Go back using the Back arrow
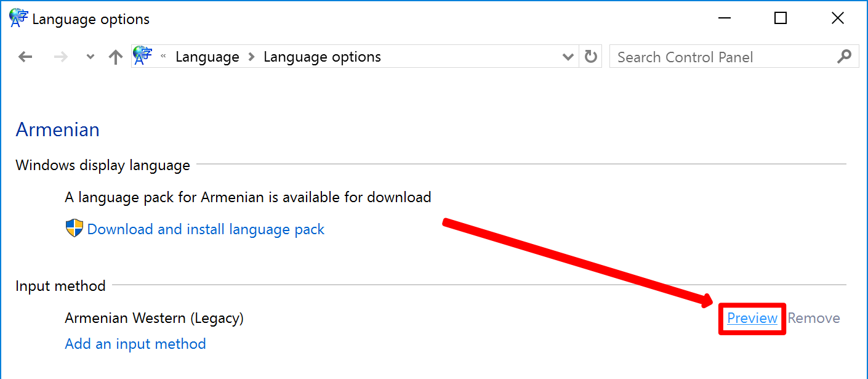 click(25, 57)
